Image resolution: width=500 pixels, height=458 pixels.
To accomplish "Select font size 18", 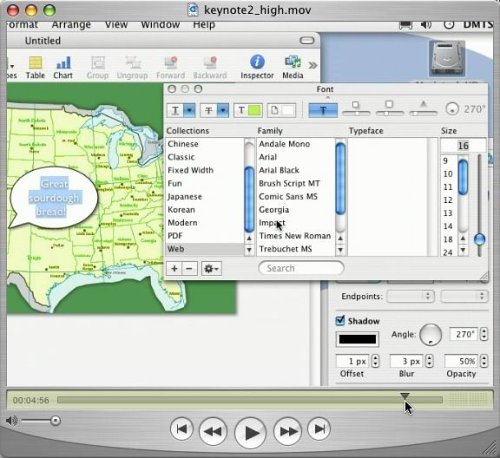I will coord(448,239).
